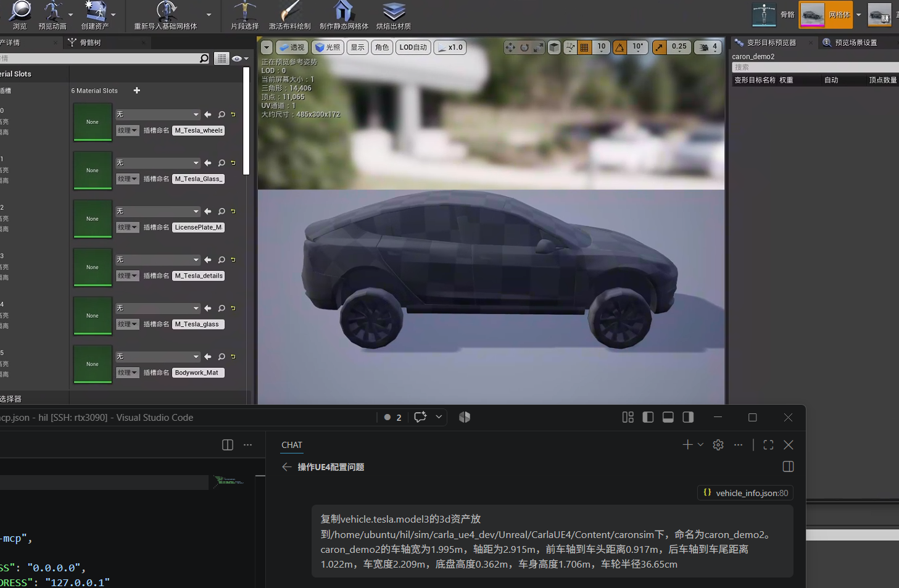899x588 pixels.
Task: Click the None thumbnail for M_Tesla_wheels slot
Action: coord(93,122)
